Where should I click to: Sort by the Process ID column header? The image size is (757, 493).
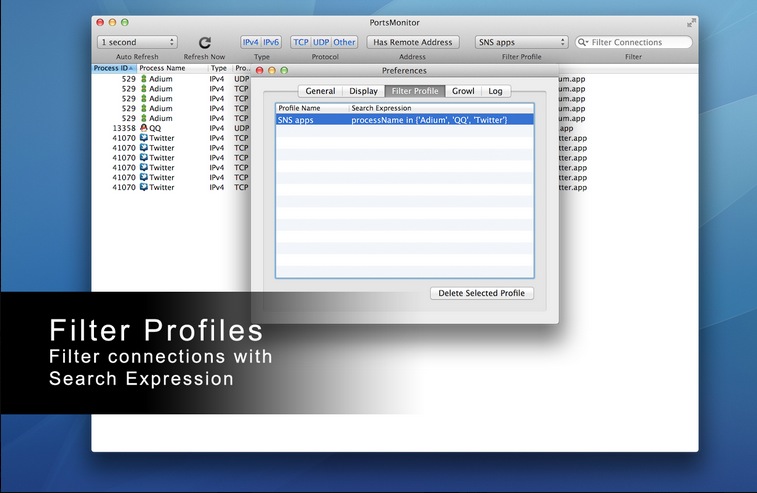[x=113, y=68]
